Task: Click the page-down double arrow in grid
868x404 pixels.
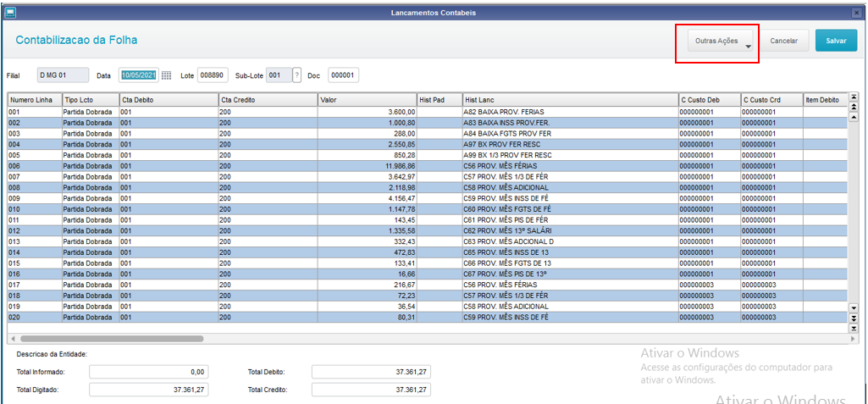Action: pyautogui.click(x=853, y=318)
